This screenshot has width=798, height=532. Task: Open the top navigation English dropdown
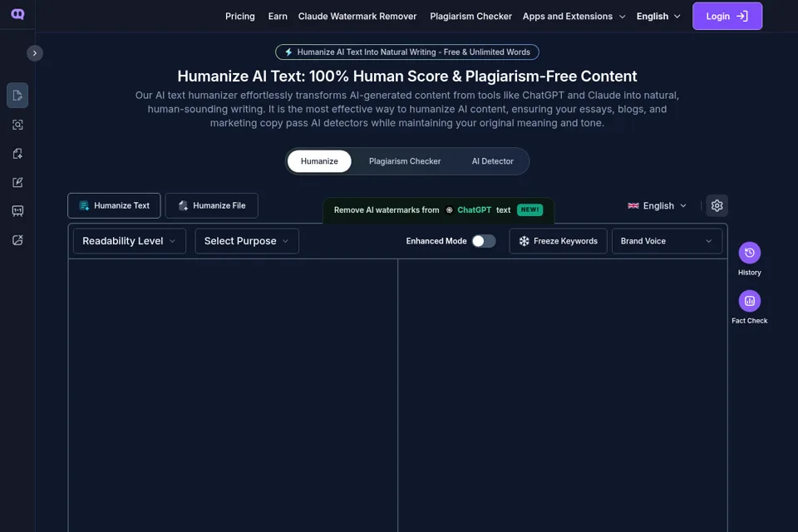[658, 17]
